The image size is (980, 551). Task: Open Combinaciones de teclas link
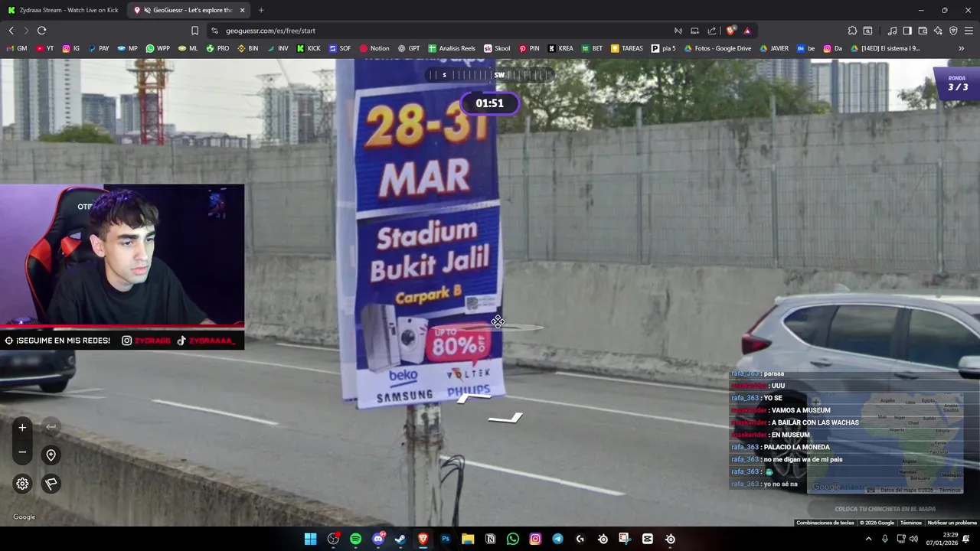click(825, 523)
